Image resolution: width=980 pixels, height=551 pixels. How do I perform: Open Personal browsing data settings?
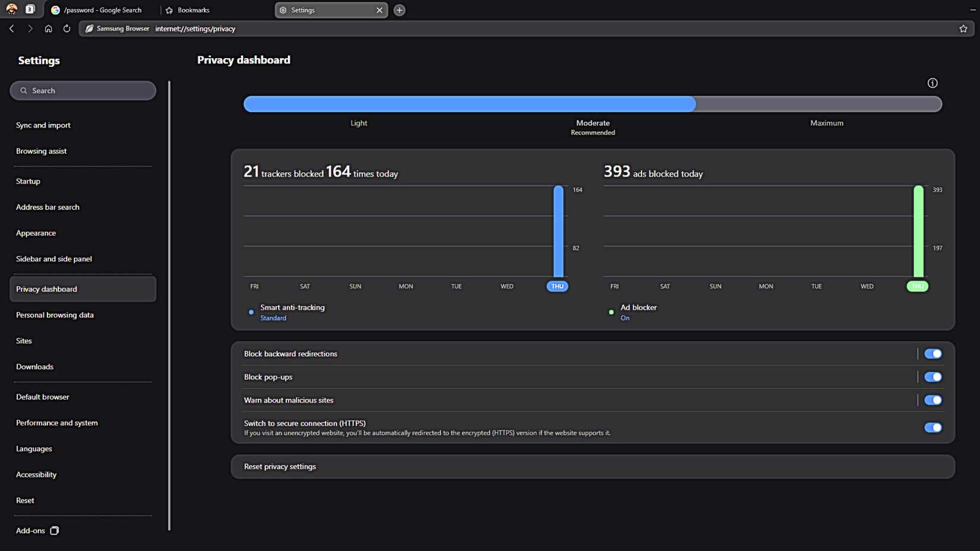[83, 315]
